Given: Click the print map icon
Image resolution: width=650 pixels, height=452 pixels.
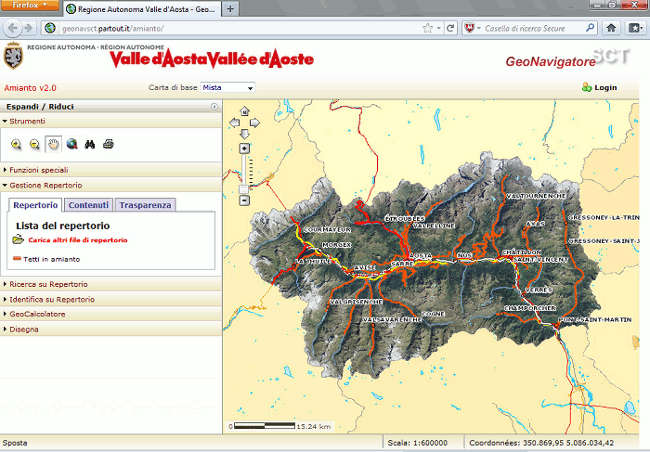Looking at the screenshot, I should click(x=108, y=144).
